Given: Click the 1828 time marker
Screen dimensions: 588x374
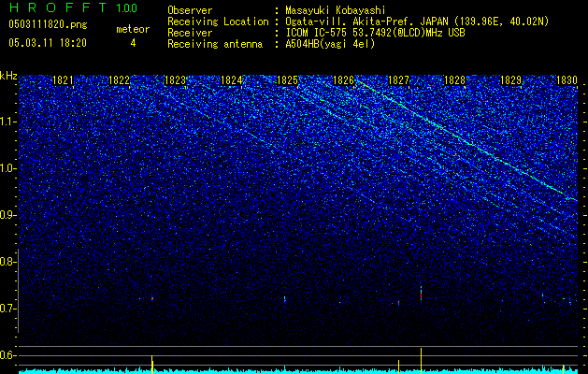Looking at the screenshot, I should tap(454, 80).
